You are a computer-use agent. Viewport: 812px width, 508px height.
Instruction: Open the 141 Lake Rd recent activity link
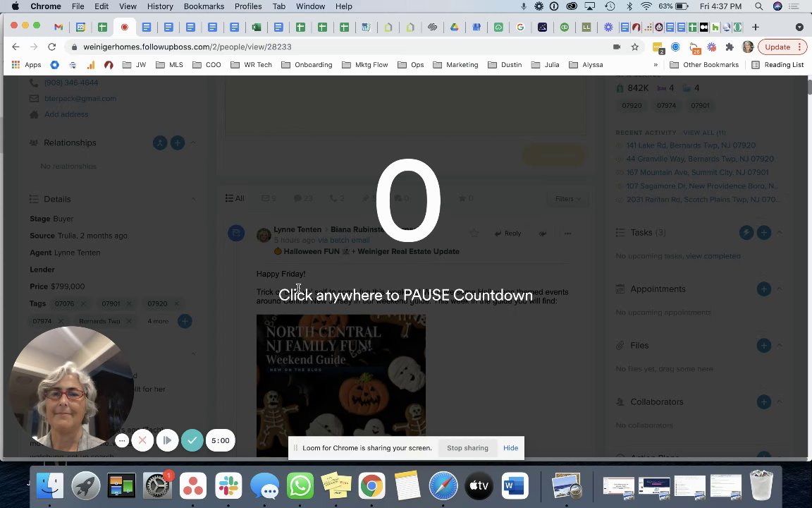691,145
